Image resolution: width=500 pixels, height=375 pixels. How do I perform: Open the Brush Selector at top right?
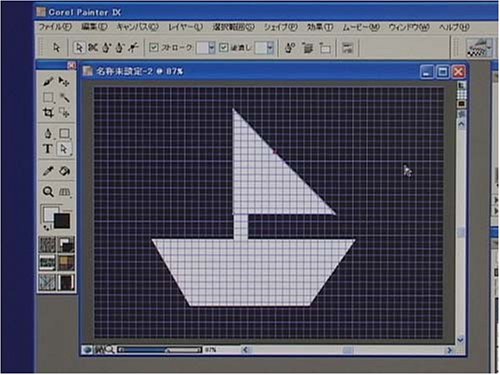479,48
